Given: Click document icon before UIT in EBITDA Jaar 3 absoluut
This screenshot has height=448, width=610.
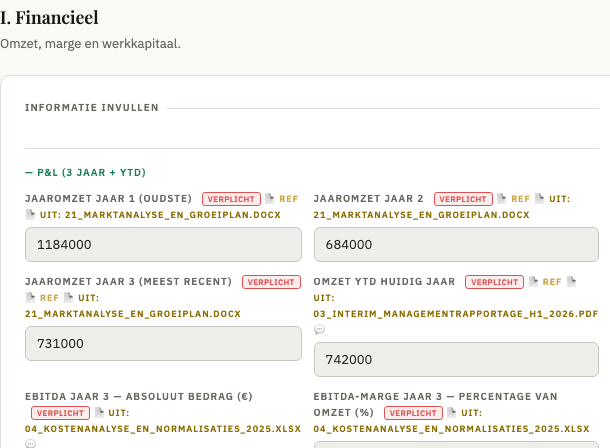Looking at the screenshot, I should [x=99, y=413].
